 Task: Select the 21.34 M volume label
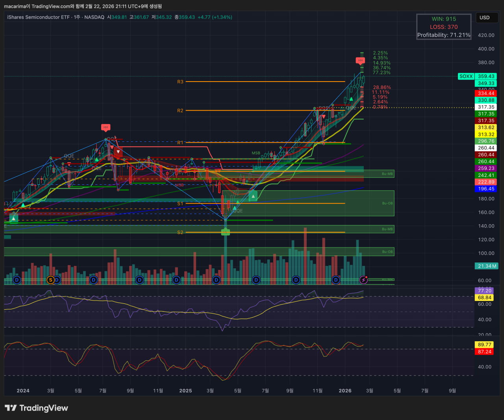487,266
